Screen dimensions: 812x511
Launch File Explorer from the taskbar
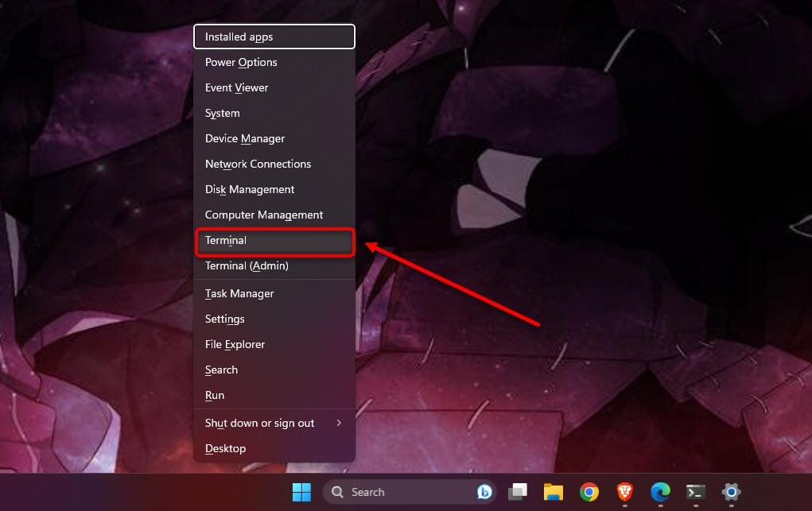tap(553, 492)
